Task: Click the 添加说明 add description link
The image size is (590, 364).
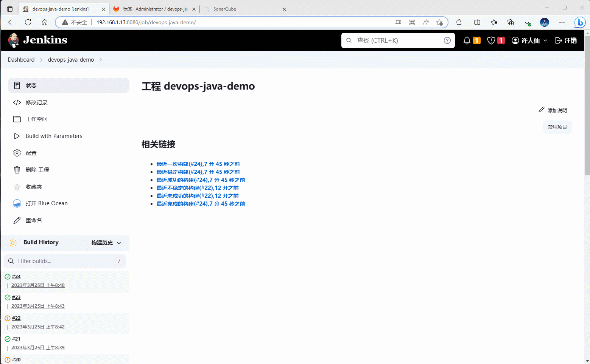Action: 553,110
